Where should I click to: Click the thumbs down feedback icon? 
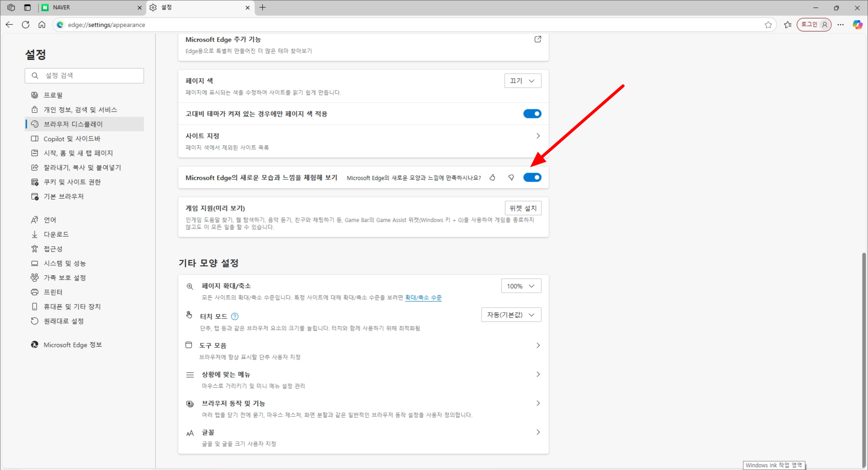click(x=511, y=178)
